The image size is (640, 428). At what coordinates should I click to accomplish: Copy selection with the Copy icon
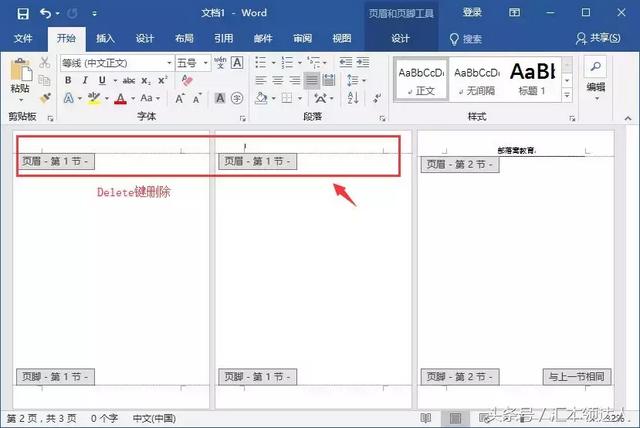click(44, 80)
